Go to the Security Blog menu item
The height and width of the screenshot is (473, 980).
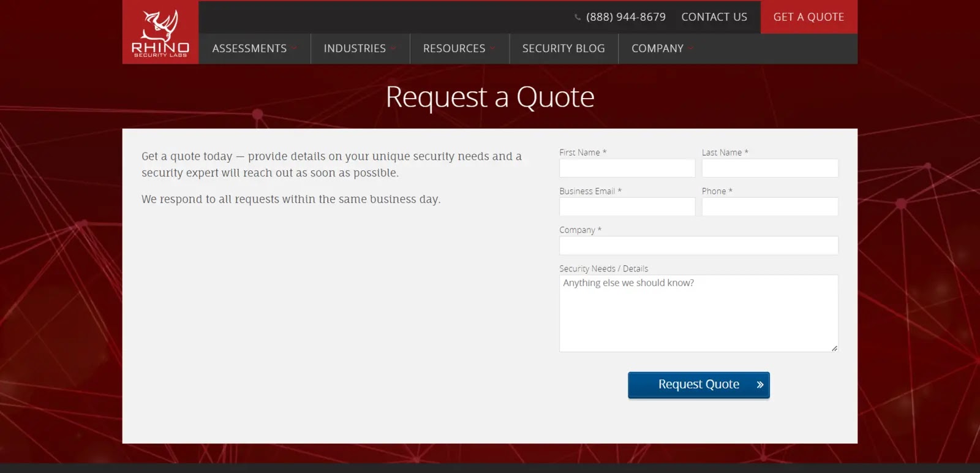[563, 48]
